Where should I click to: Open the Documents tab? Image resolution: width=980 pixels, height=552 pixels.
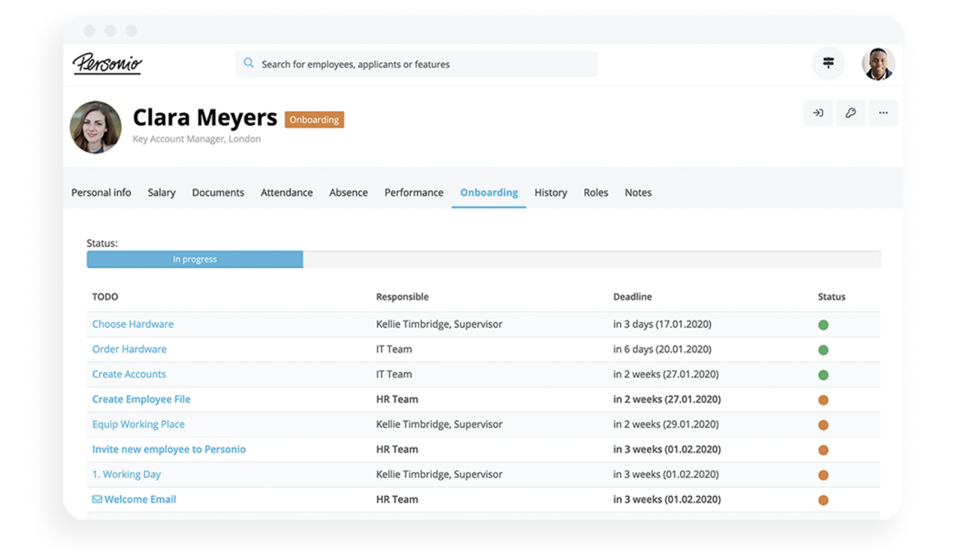[x=218, y=193]
